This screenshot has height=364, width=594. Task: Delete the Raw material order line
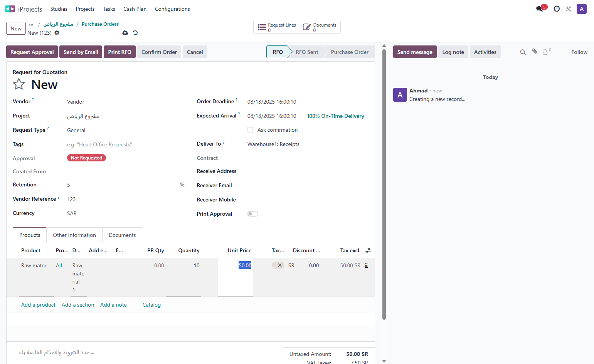(367, 265)
